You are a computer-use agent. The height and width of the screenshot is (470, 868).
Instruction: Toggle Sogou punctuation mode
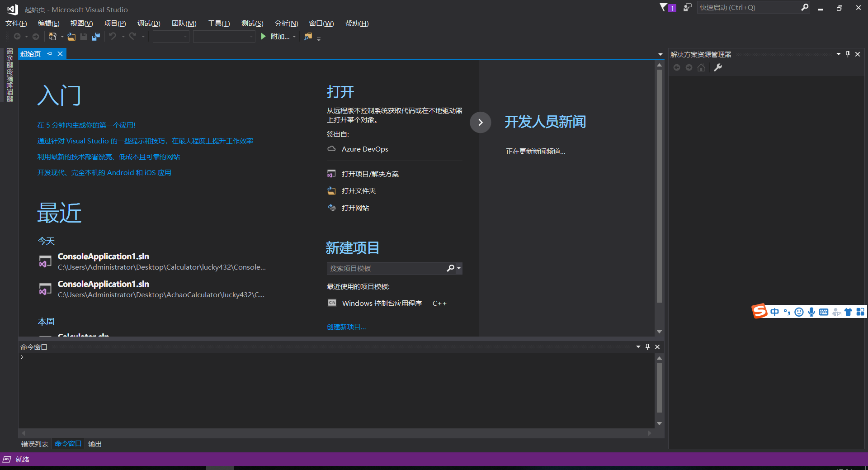tap(787, 312)
